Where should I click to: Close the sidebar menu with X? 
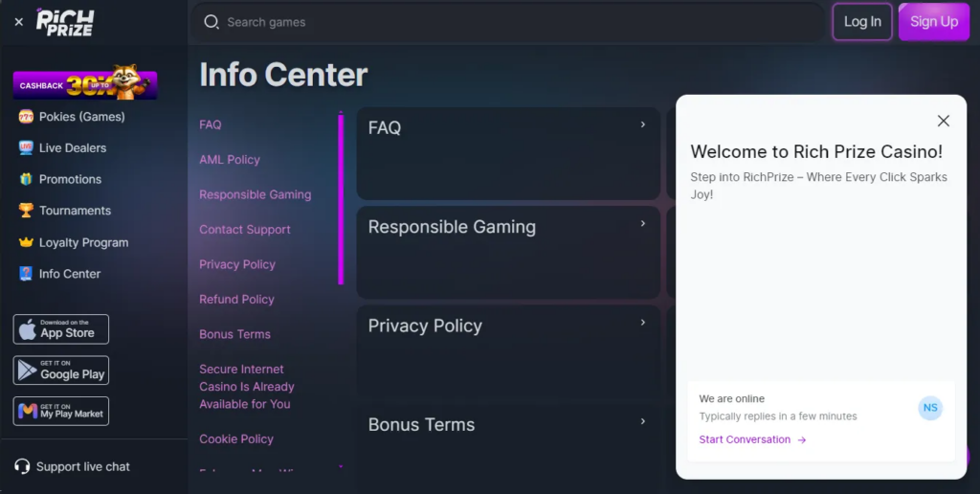18,22
